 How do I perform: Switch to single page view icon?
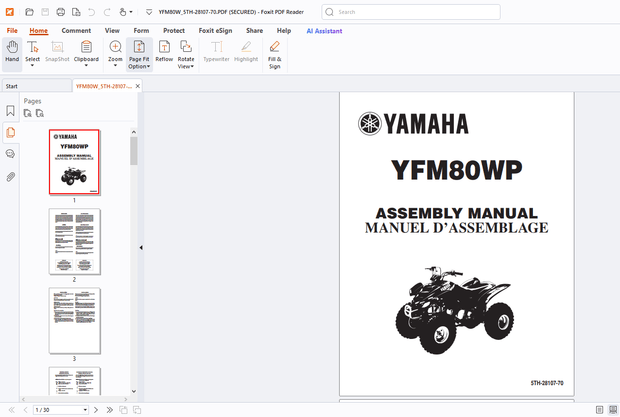click(x=599, y=410)
